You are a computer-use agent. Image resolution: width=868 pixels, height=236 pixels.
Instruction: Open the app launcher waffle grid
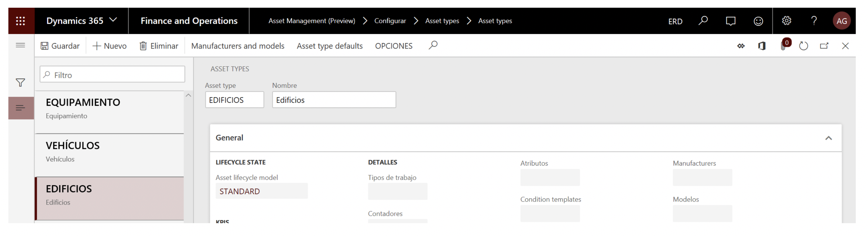point(21,21)
